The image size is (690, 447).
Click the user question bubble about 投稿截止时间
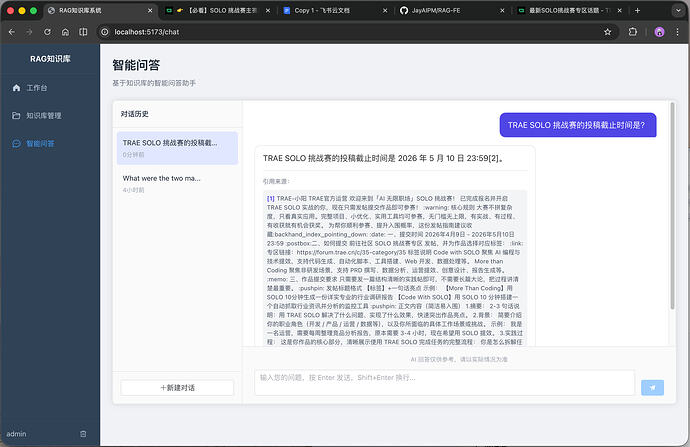pyautogui.click(x=578, y=125)
